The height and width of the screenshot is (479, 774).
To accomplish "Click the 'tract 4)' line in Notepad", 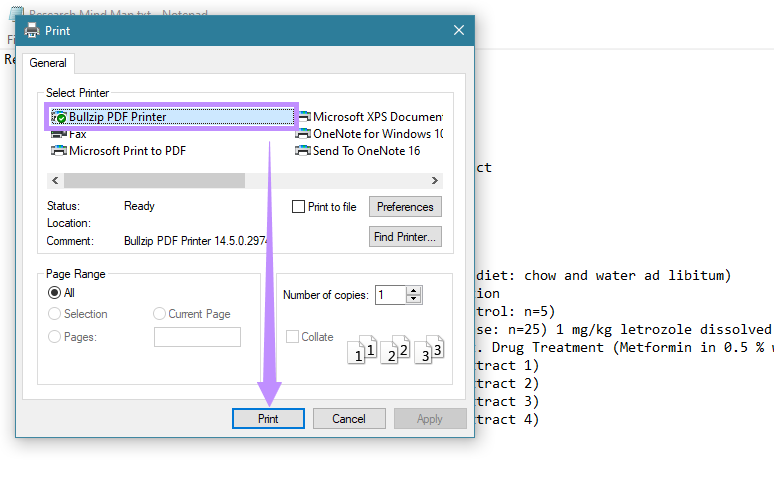I will pos(507,420).
